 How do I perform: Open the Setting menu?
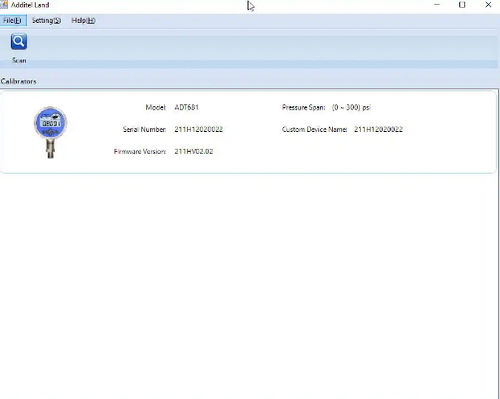tap(46, 21)
